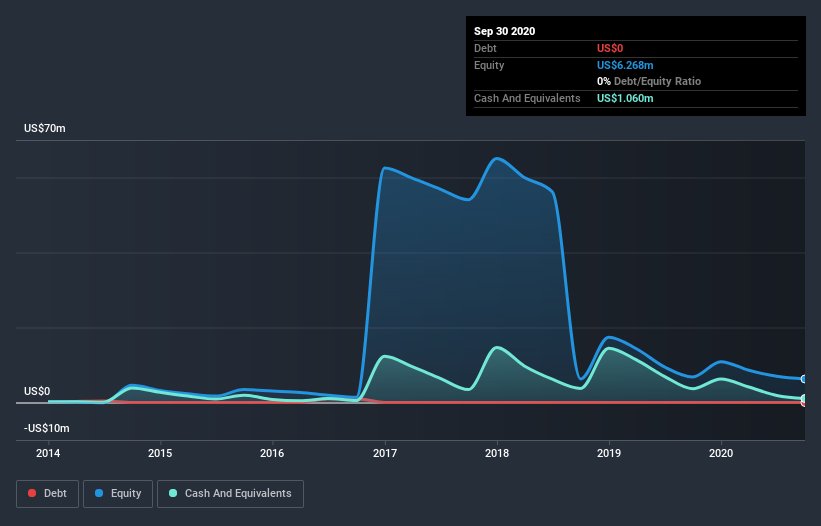The image size is (821, 526).
Task: Click the 2014 x-axis label
Action: click(x=48, y=453)
